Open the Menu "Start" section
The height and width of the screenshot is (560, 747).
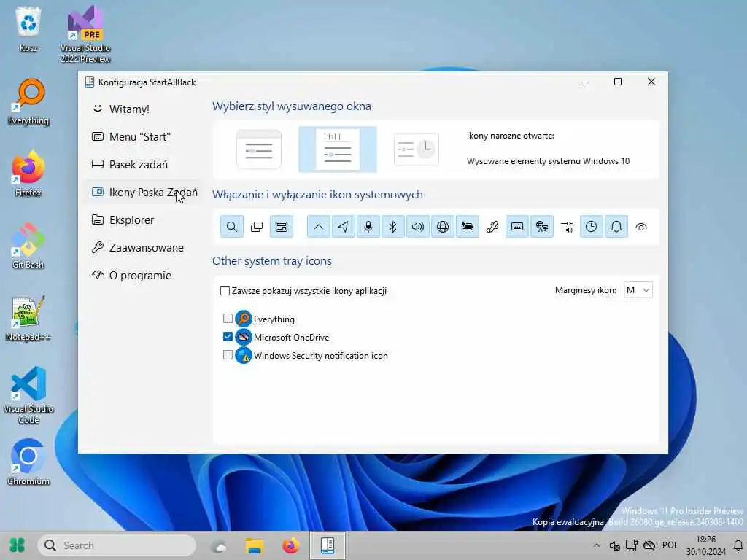144,136
